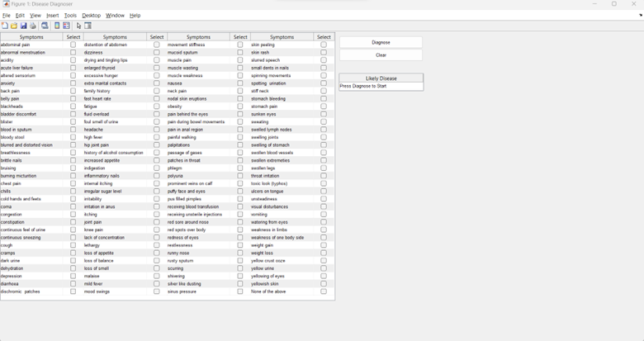Open the Edit menu
The width and height of the screenshot is (644, 341).
pos(20,15)
